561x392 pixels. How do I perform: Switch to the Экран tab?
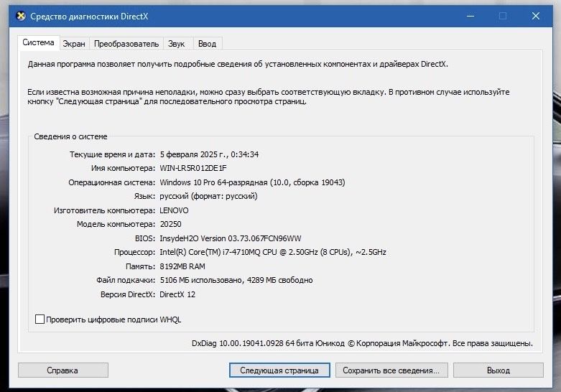point(74,44)
